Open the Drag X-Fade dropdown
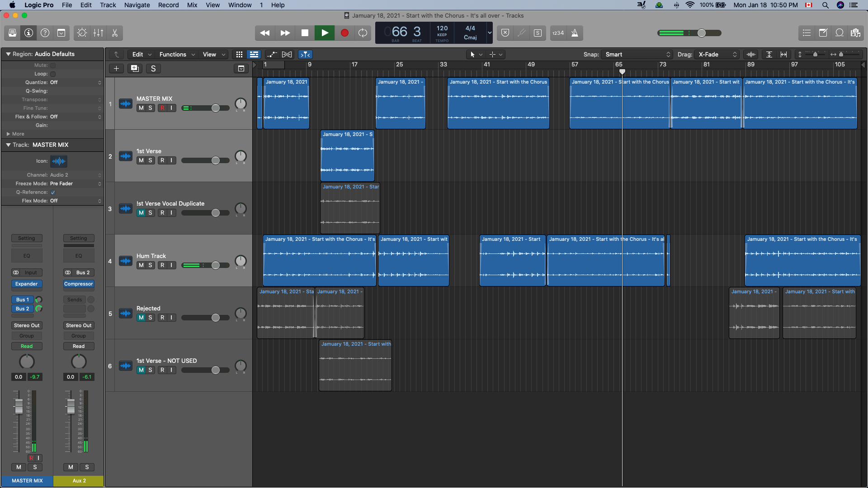The height and width of the screenshot is (488, 868). point(717,55)
